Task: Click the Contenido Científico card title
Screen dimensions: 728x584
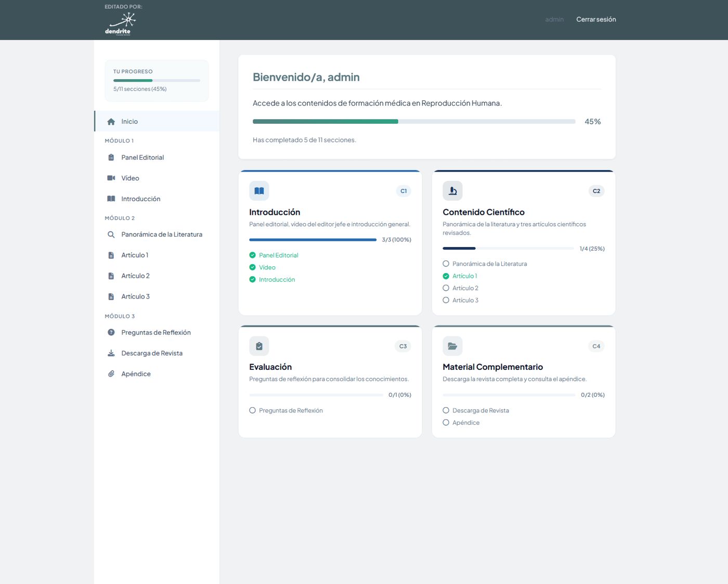Action: coord(484,212)
